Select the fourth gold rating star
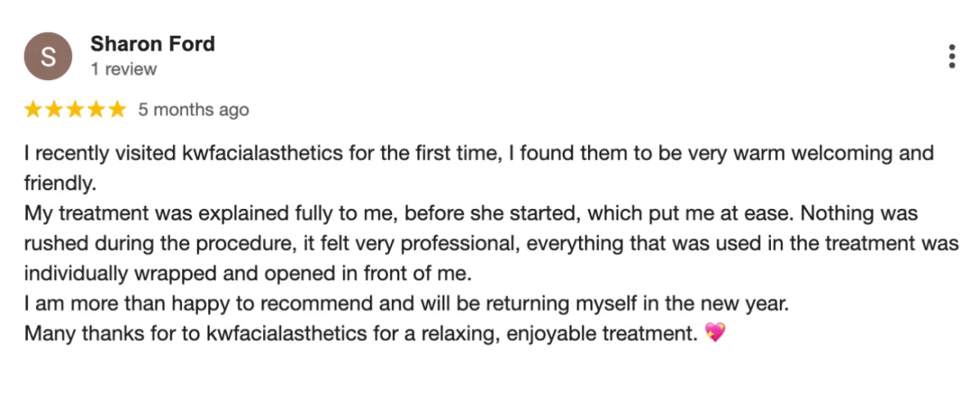Image resolution: width=980 pixels, height=414 pixels. click(97, 109)
